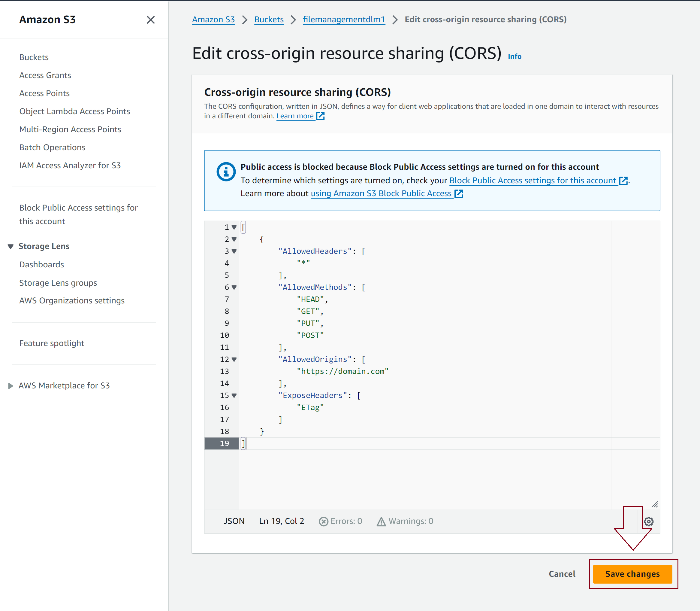Open the external link icon beside Learn more
This screenshot has width=700, height=611.
point(320,116)
